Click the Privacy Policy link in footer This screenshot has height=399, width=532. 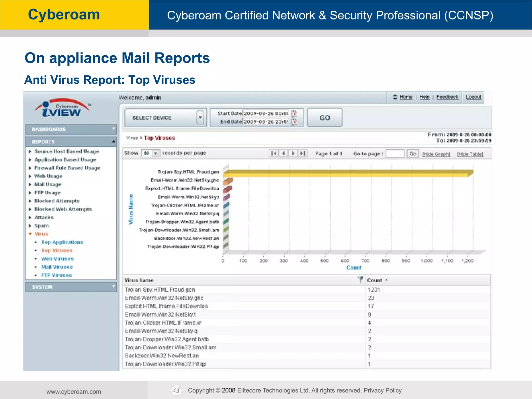coord(383,390)
